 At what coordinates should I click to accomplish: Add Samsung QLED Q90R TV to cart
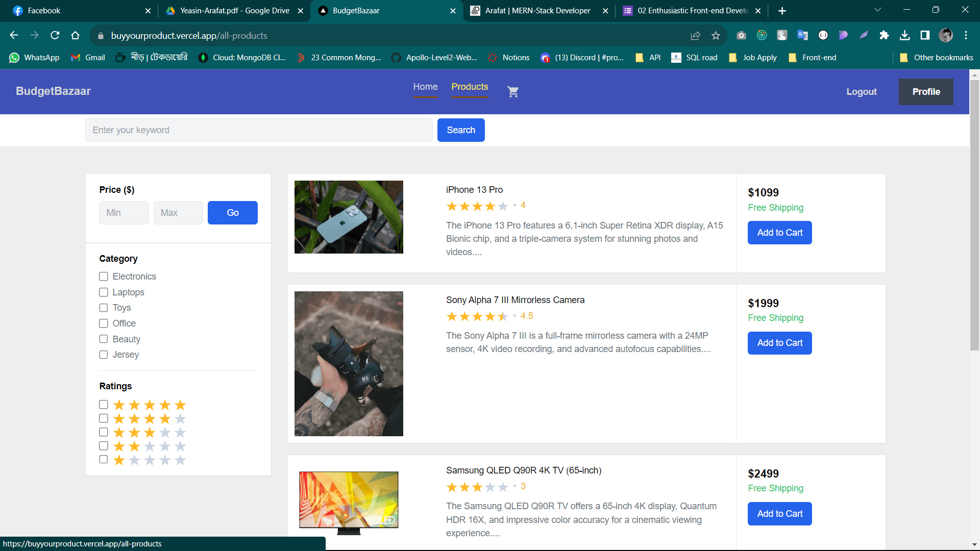pos(780,514)
